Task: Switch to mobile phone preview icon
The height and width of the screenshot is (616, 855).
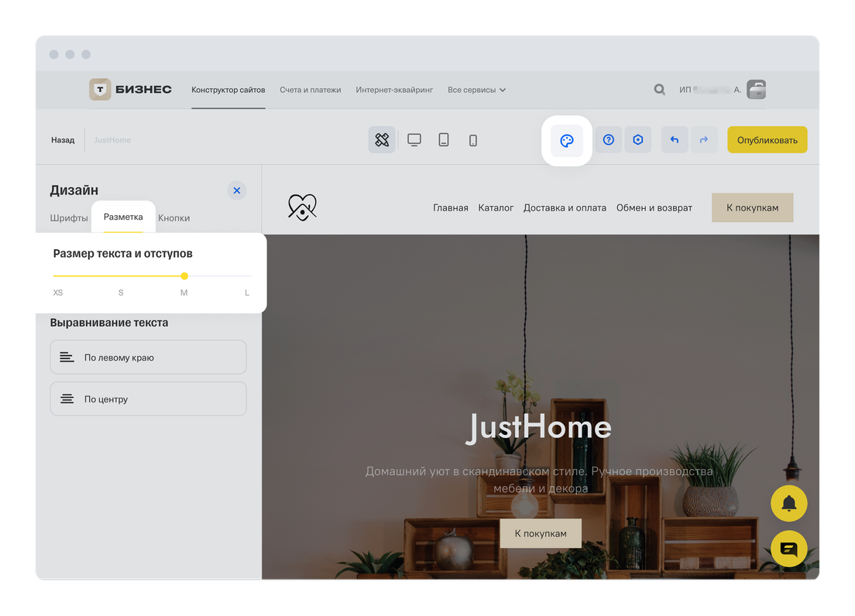Action: point(472,141)
